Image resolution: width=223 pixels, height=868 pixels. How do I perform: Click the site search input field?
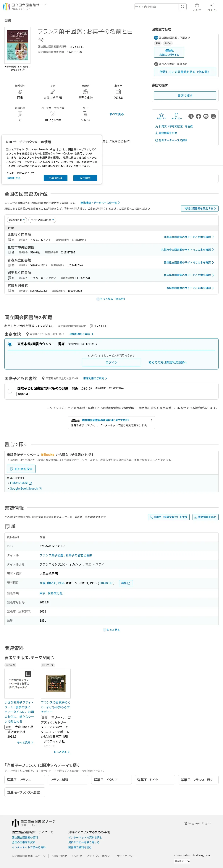click(156, 7)
